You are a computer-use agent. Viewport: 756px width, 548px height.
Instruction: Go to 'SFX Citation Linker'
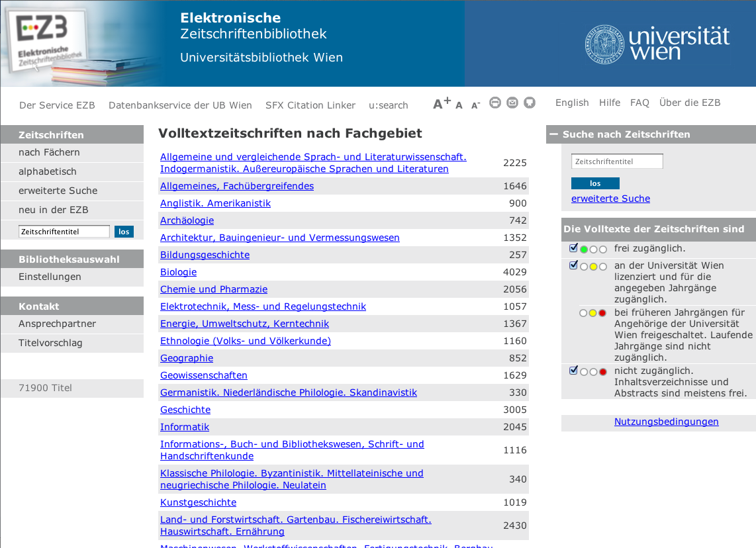pyautogui.click(x=310, y=105)
